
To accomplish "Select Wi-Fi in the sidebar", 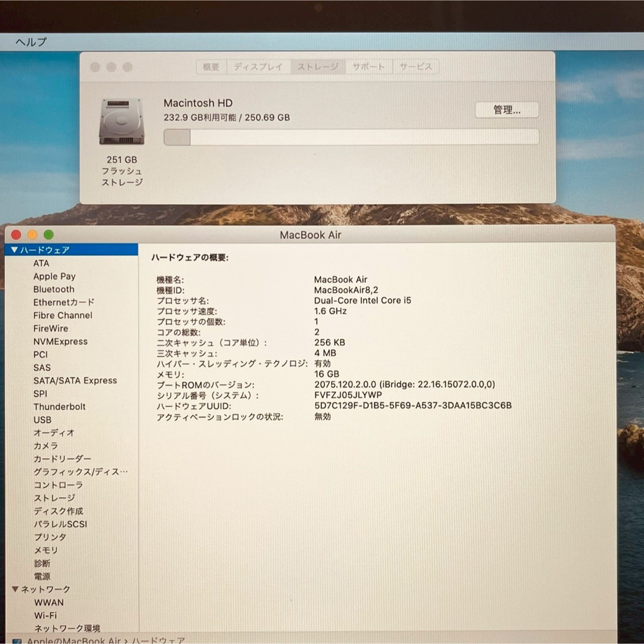I will click(x=45, y=615).
